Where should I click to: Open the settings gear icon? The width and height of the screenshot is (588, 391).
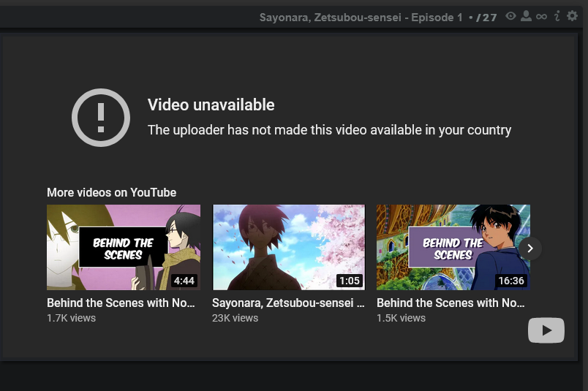pos(572,16)
